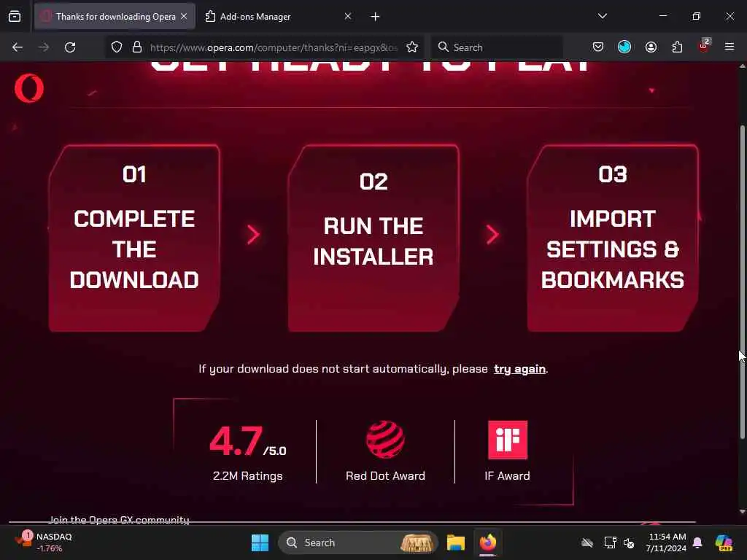Close the Thanks for downloading Opera tab
Viewport: 747px width, 560px height.
pyautogui.click(x=184, y=17)
